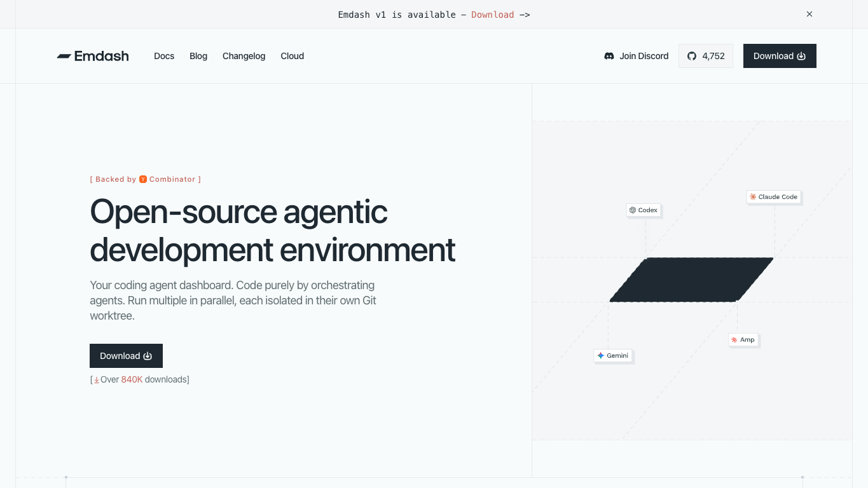Select the Amp agent label
The image size is (868, 488).
pos(743,339)
